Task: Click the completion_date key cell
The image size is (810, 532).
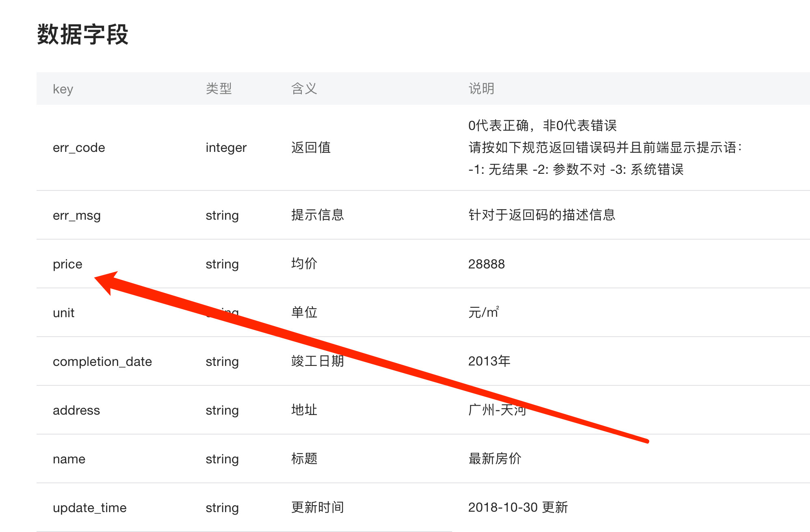Action: click(102, 361)
